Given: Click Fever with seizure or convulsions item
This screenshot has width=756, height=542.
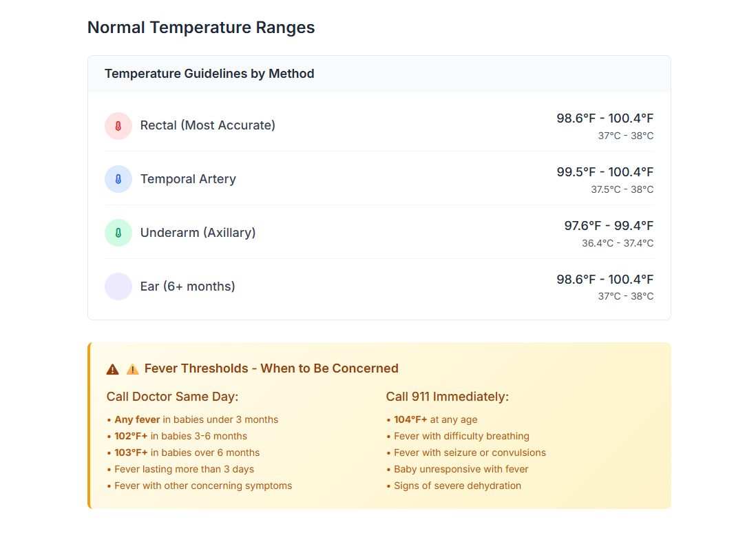Looking at the screenshot, I should click(470, 452).
